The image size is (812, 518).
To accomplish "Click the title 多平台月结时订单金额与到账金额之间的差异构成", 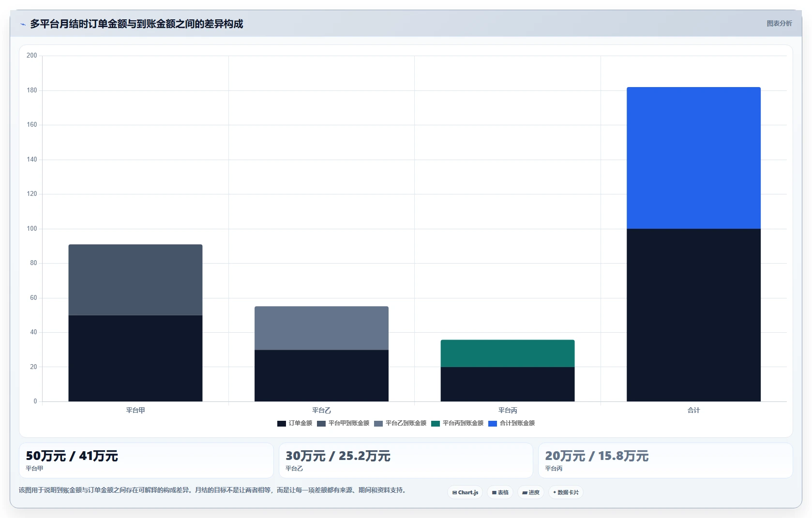I will [x=136, y=24].
